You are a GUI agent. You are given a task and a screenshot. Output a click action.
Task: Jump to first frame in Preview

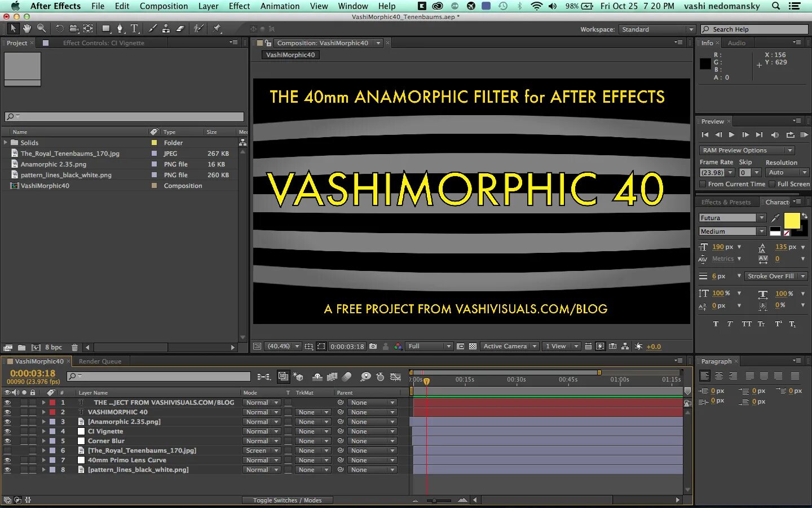click(704, 135)
